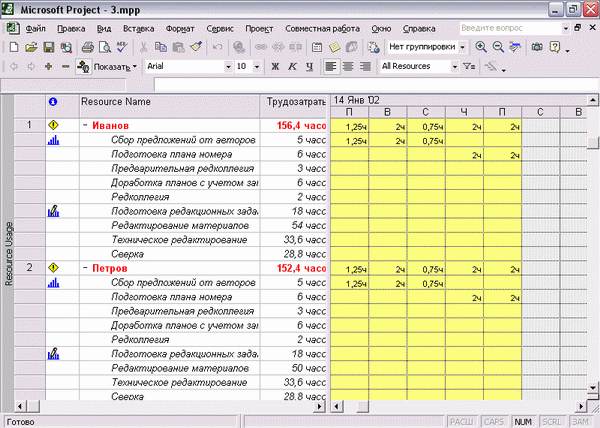
Task: Click the Введите вопрос input box
Action: pyautogui.click(x=510, y=28)
